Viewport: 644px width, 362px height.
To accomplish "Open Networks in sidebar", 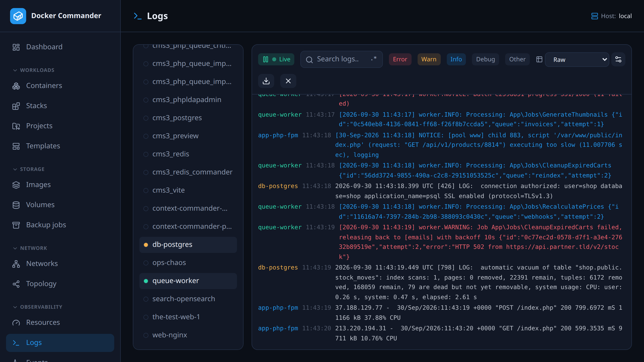I will point(60,263).
